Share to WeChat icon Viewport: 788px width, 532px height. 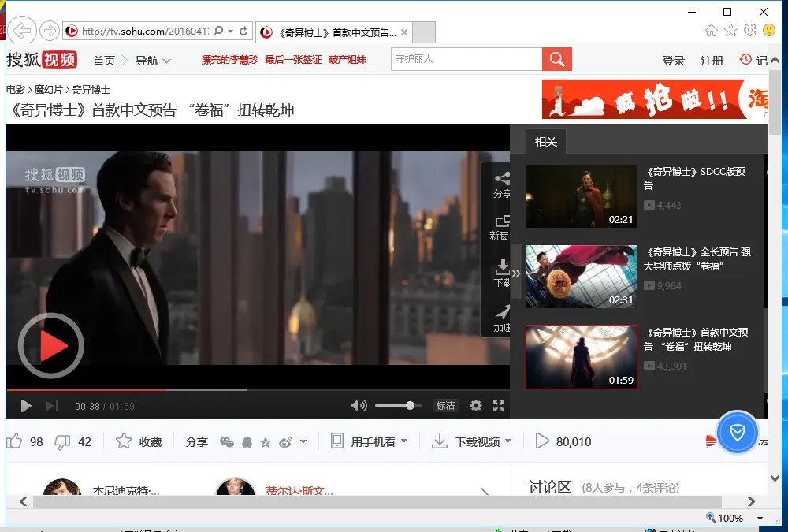click(227, 442)
